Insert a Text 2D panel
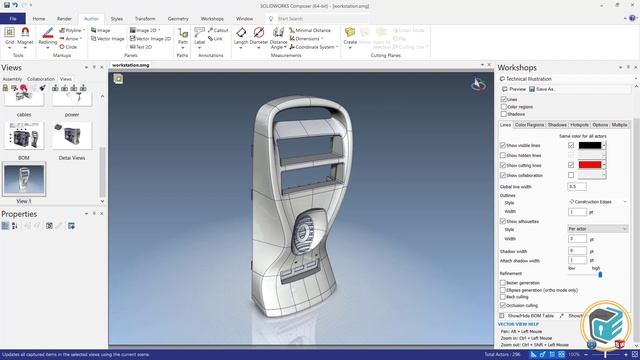The width and height of the screenshot is (640, 360). pos(141,47)
